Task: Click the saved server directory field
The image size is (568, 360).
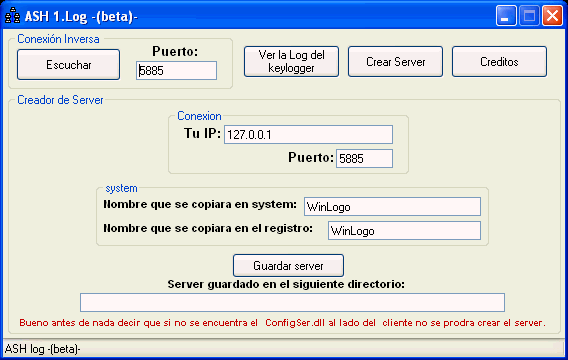Action: [292, 302]
